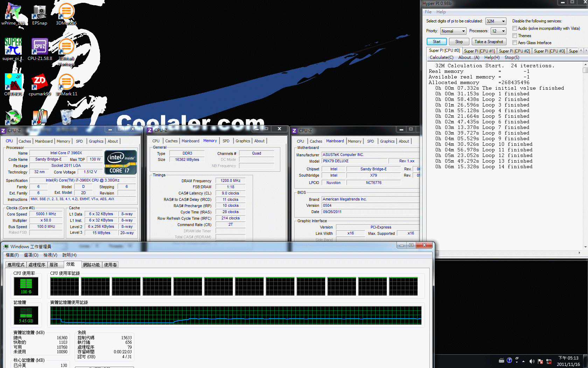Viewport: 588px width, 368px height.
Task: Switch Task Manager to 網路功能 tab
Action: pos(91,265)
